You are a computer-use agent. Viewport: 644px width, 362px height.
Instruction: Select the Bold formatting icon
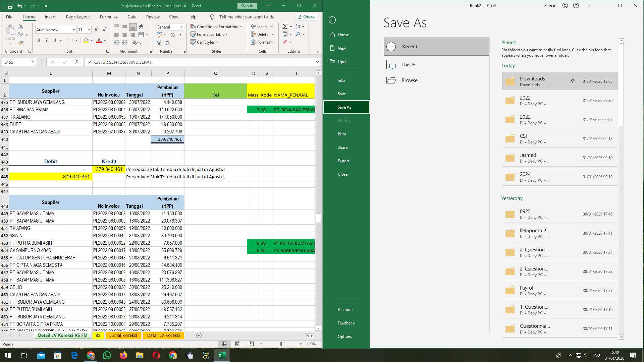38,40
